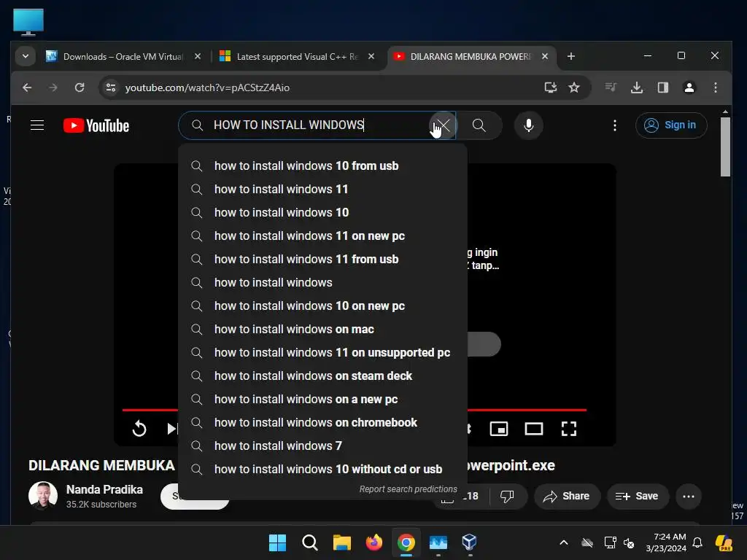Viewport: 747px width, 560px height.
Task: Select 'windows 11 on unsupported pc' suggestion
Action: 322,352
